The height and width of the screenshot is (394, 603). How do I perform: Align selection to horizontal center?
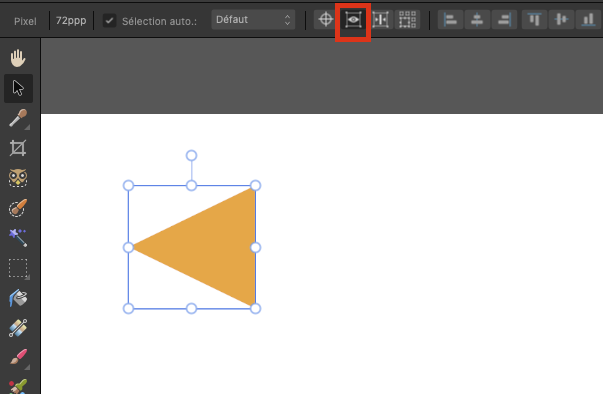click(477, 20)
